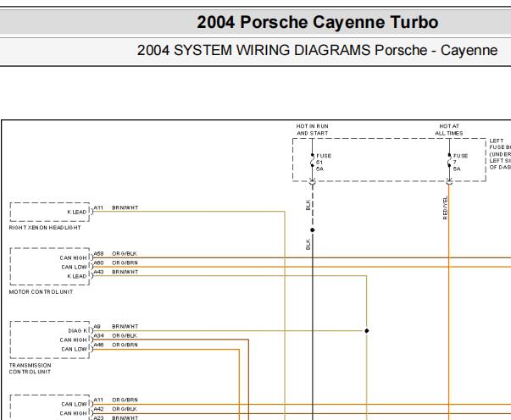The image size is (511, 420).
Task: Click pin "A11" next to Right Xenon Headlight
Action: coord(98,207)
